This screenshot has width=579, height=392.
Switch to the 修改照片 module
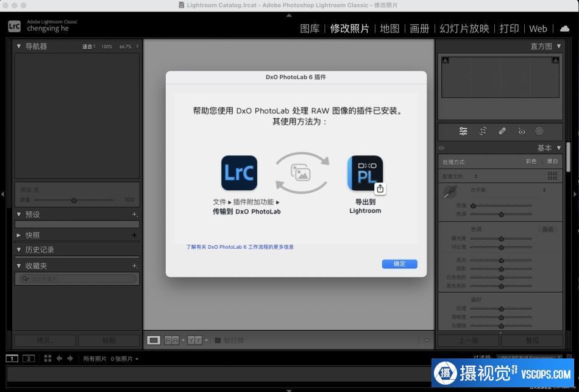pyautogui.click(x=349, y=29)
